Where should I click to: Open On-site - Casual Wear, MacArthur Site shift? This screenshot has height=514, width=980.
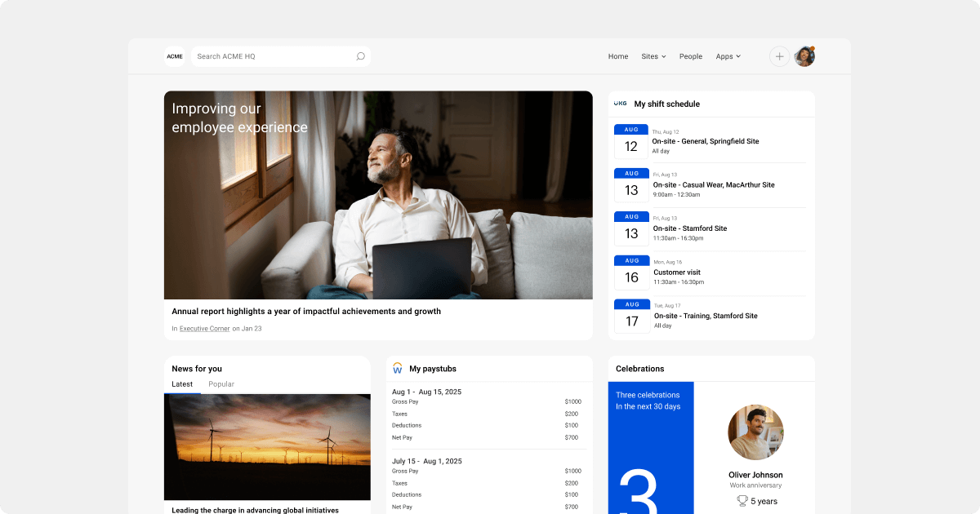pos(714,185)
